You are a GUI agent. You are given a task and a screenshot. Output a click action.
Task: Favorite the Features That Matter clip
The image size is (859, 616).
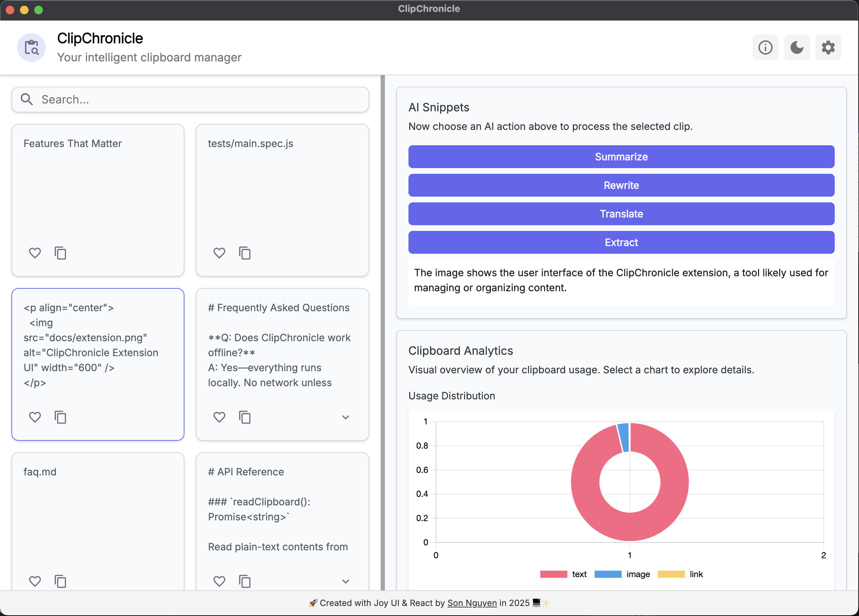coord(35,253)
